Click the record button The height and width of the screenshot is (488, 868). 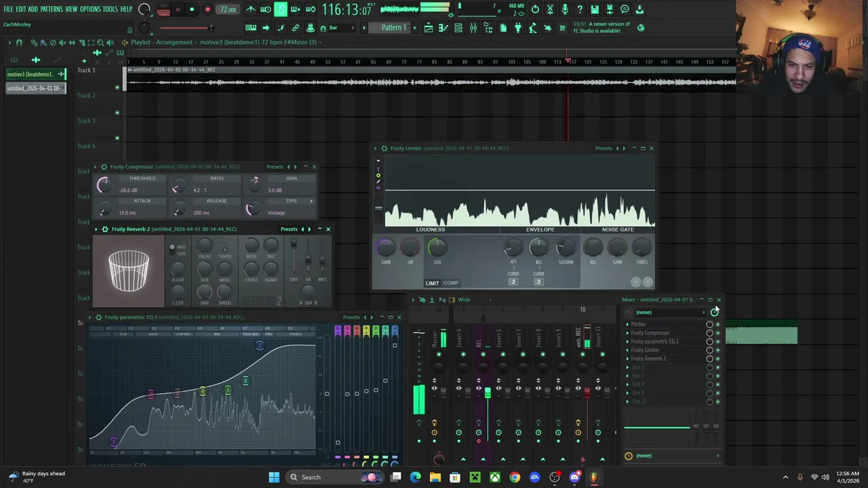tap(208, 9)
